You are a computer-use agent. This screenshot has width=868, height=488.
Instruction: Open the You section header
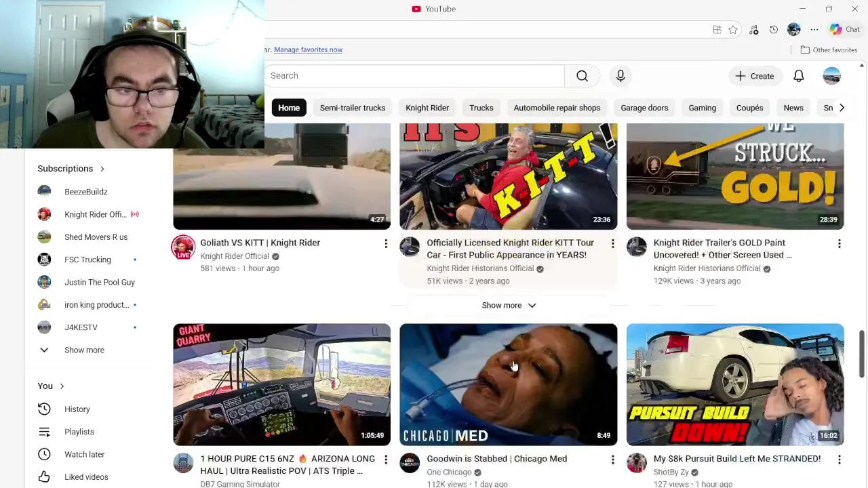[51, 386]
